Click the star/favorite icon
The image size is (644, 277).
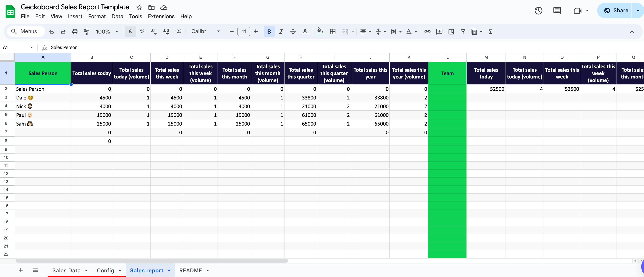pos(139,7)
